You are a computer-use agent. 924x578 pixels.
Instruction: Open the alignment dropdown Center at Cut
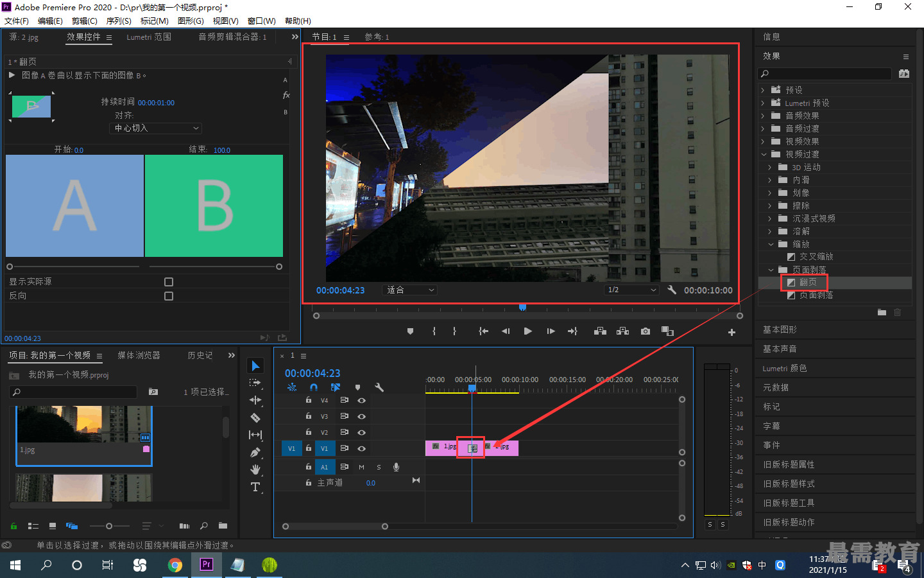[x=156, y=128]
